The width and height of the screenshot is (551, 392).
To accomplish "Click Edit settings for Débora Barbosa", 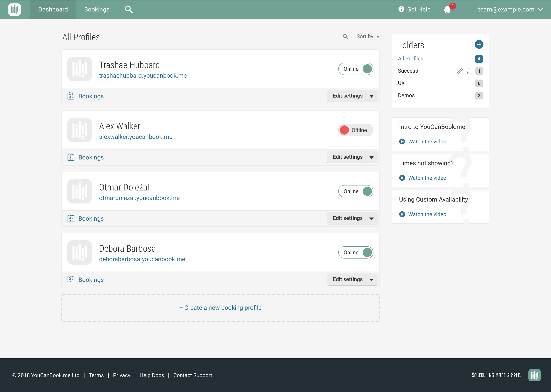I will click(347, 279).
